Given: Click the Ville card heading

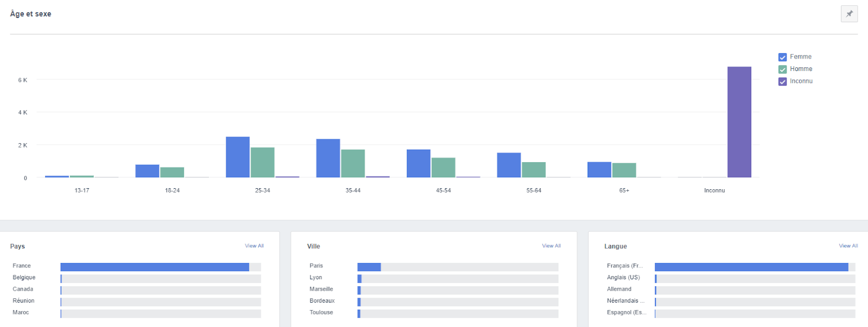Looking at the screenshot, I should pos(314,246).
